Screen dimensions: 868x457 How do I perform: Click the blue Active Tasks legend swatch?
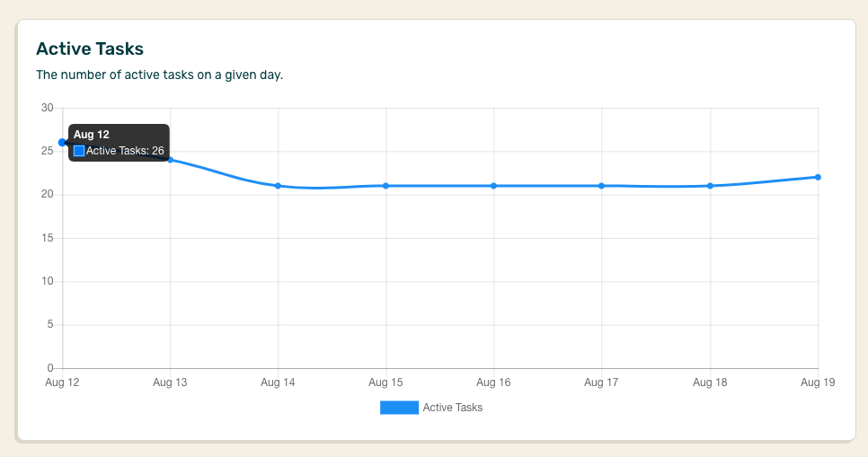[x=399, y=408]
